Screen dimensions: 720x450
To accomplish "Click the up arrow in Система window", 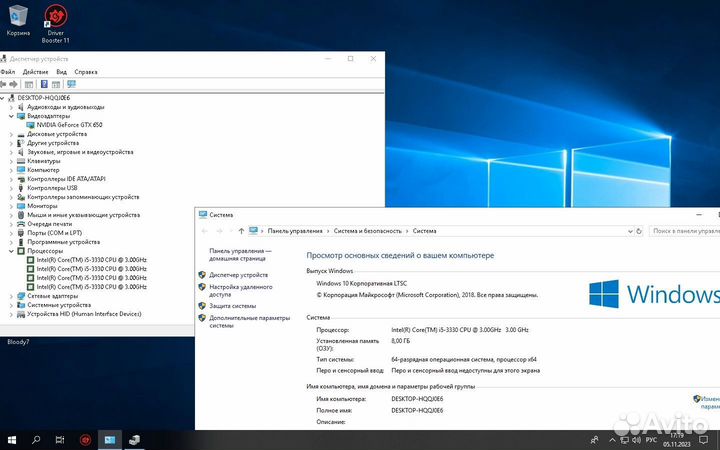I will 241,231.
